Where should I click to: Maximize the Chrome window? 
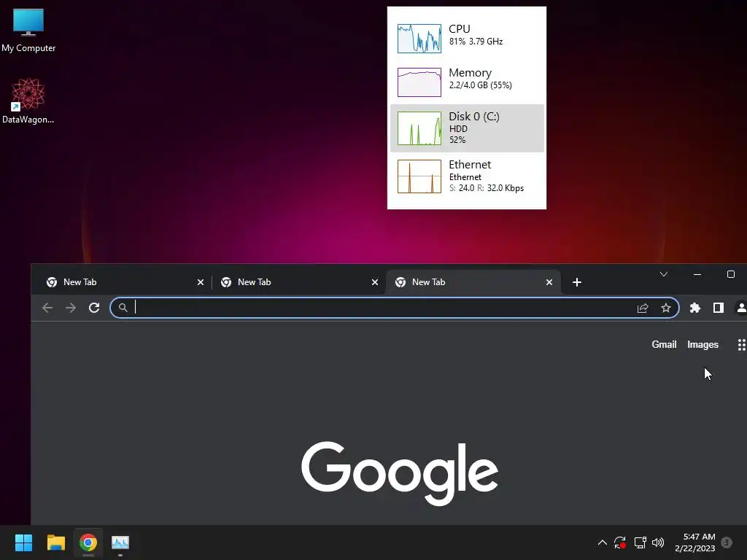(731, 274)
